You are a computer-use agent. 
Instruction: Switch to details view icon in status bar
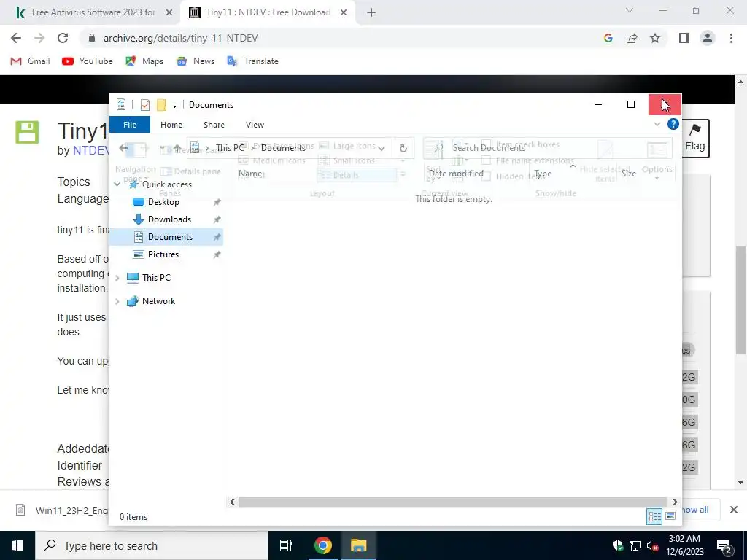tap(654, 516)
